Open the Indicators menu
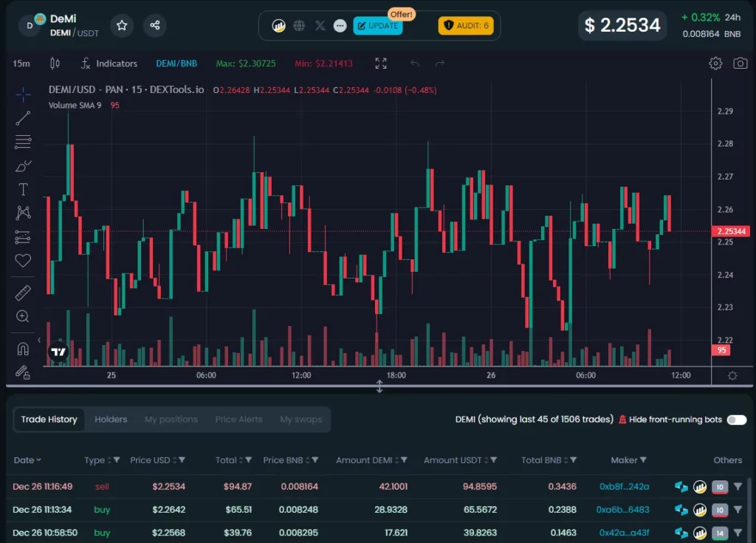This screenshot has height=543, width=756. [109, 64]
